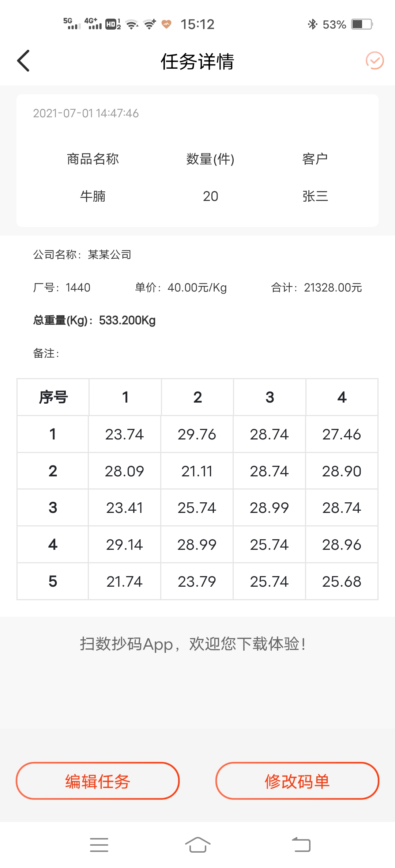Tap the home icon at the bottom
395x868 pixels.
pos(197,845)
